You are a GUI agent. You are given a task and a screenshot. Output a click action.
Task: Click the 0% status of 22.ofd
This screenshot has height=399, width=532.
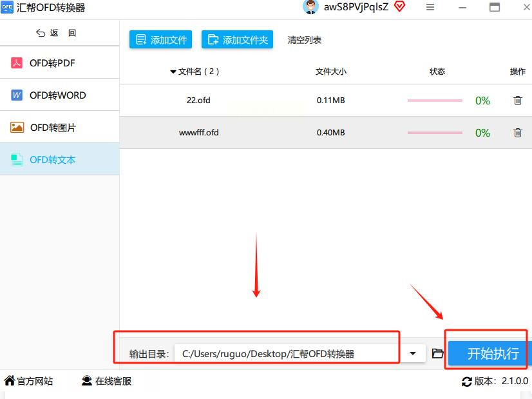click(x=482, y=101)
